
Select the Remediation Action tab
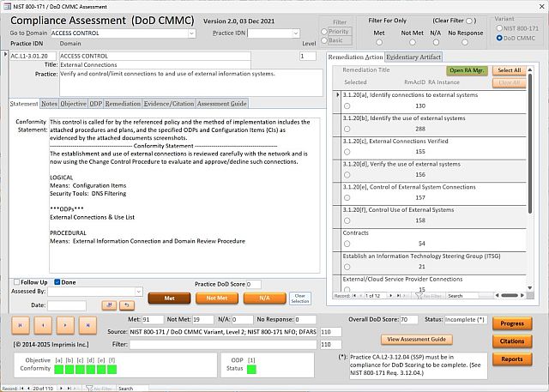[x=355, y=57]
